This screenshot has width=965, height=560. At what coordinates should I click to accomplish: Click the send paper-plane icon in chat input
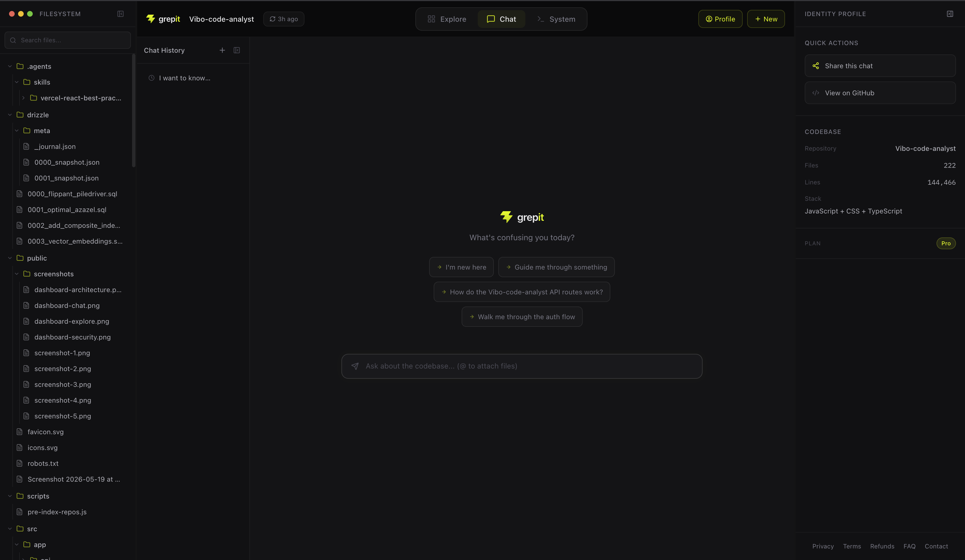point(355,366)
